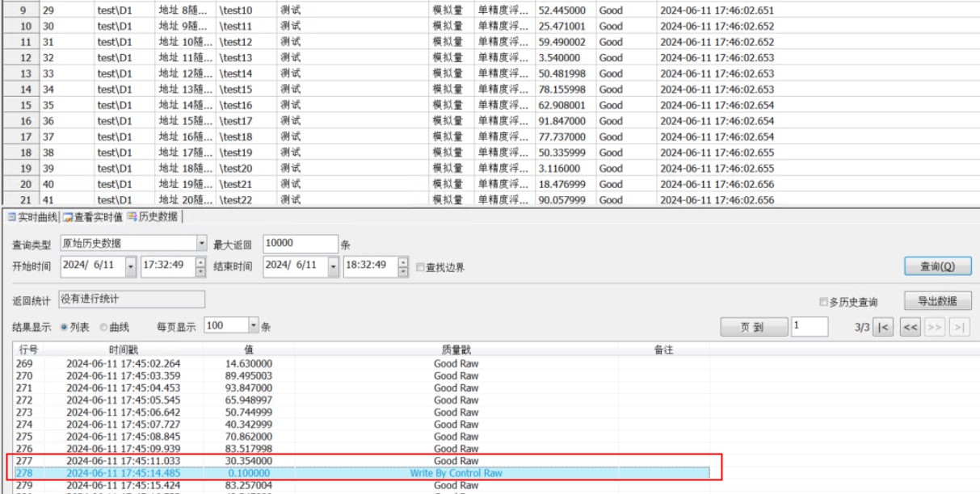Expand the 每页显示 count dropdown
Viewport: 980px width, 494px height.
[x=254, y=326]
